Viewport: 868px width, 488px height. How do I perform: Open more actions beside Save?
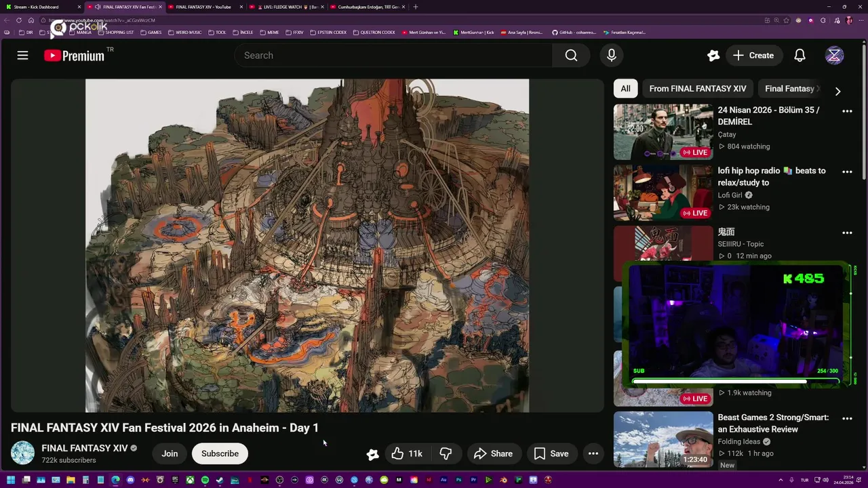[593, 453]
